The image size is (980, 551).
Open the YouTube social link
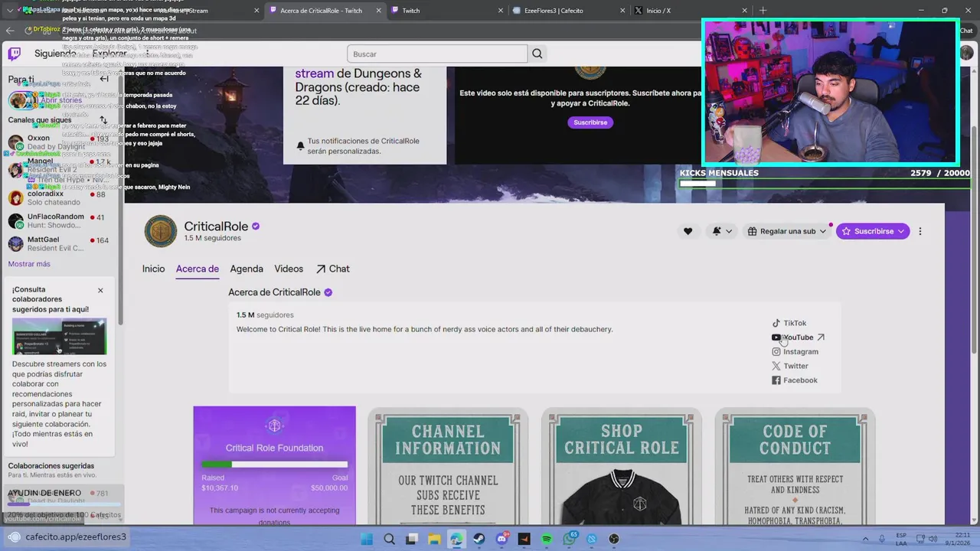[798, 337]
